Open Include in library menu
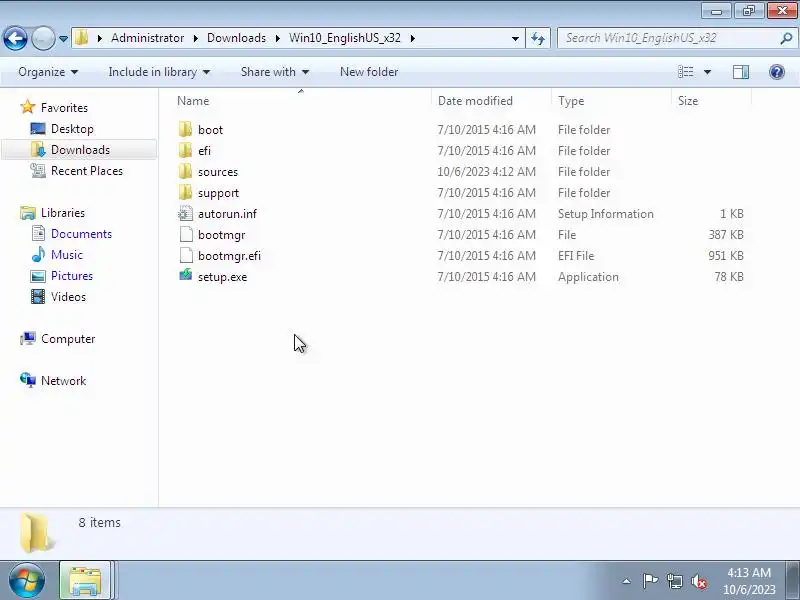This screenshot has height=600, width=800. click(159, 72)
